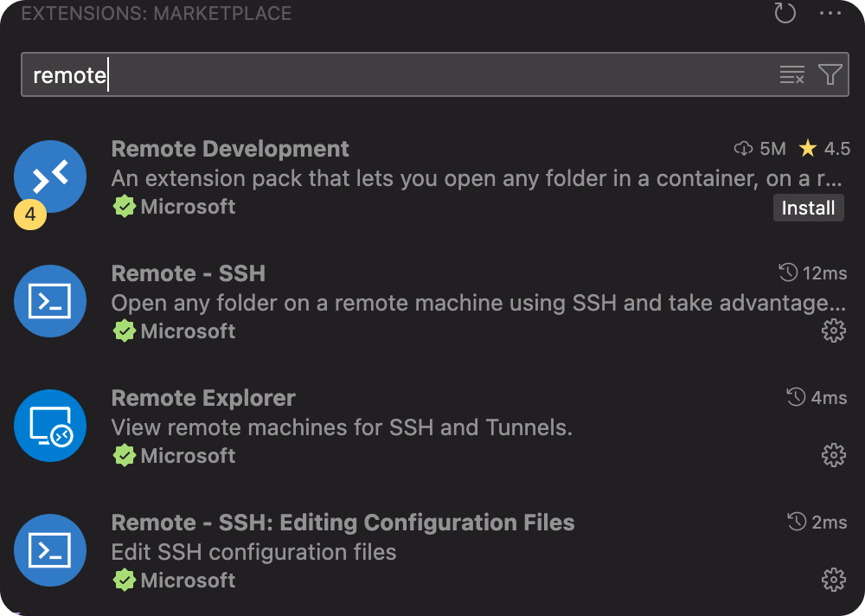Click the 2ms activation time entry
The width and height of the screenshot is (865, 616).
(x=817, y=523)
